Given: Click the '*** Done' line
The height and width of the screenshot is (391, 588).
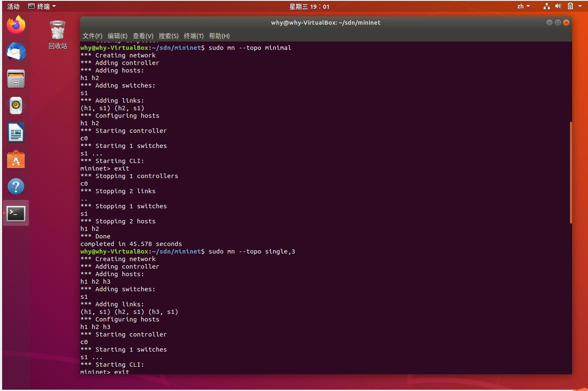Looking at the screenshot, I should tap(95, 236).
